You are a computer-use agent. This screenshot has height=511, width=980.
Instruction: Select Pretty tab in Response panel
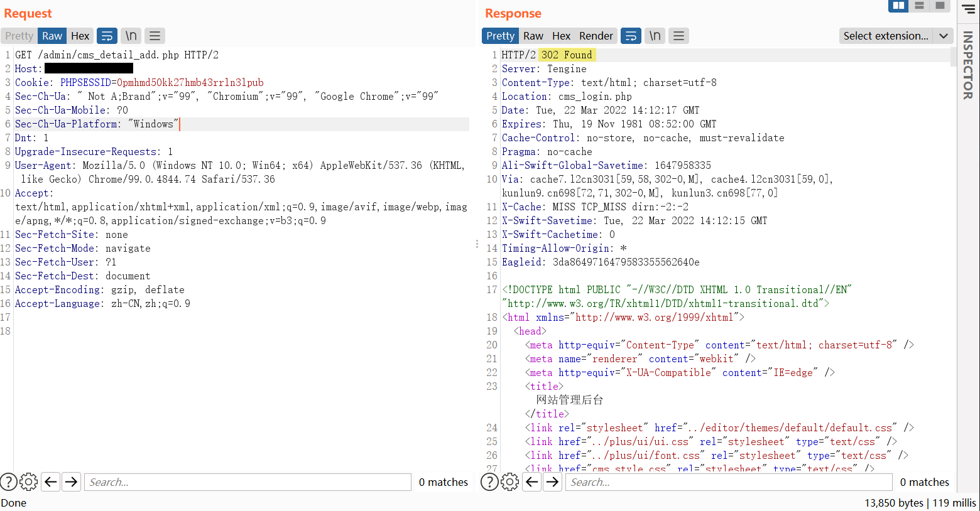point(500,36)
